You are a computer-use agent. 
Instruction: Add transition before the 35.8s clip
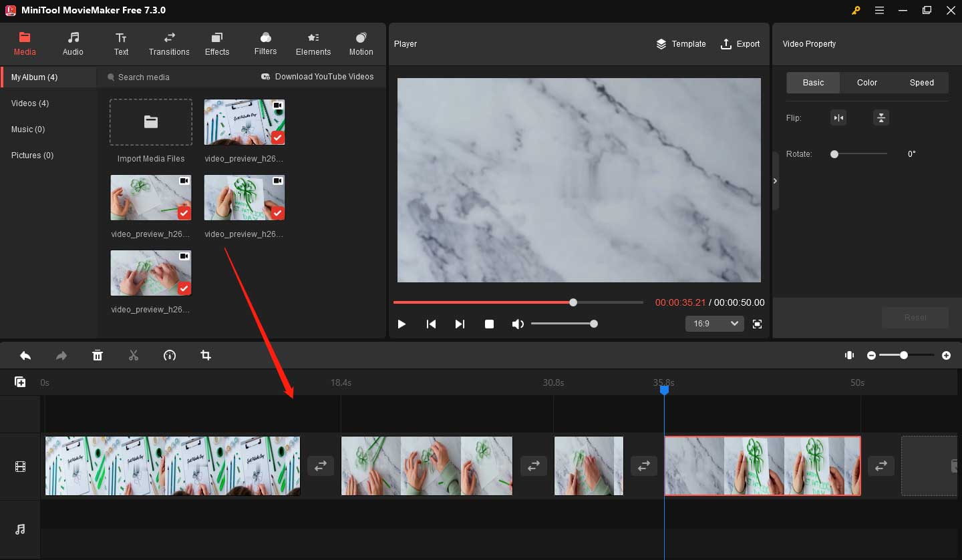pyautogui.click(x=644, y=466)
